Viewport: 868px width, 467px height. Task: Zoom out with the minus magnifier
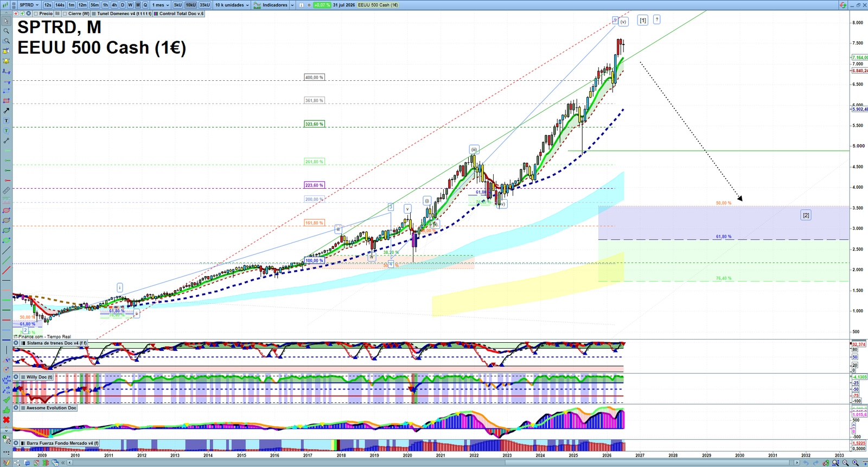pos(845,463)
